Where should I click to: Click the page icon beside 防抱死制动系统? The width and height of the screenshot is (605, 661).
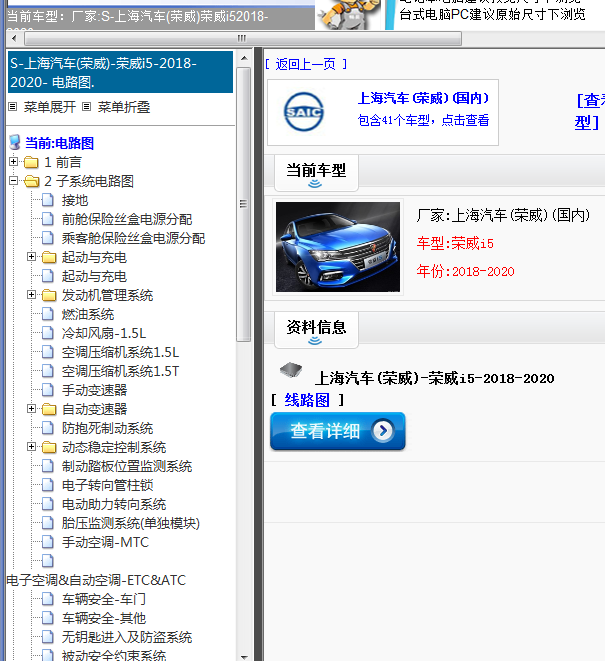tap(48, 428)
